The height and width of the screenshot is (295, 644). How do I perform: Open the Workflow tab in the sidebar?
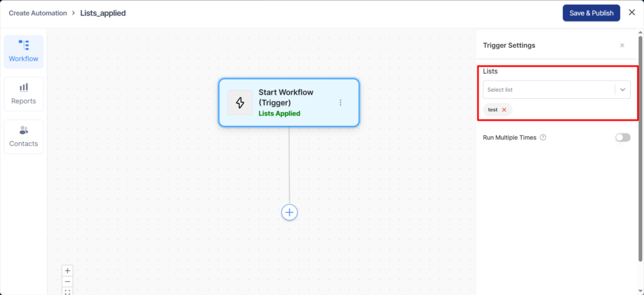[23, 52]
